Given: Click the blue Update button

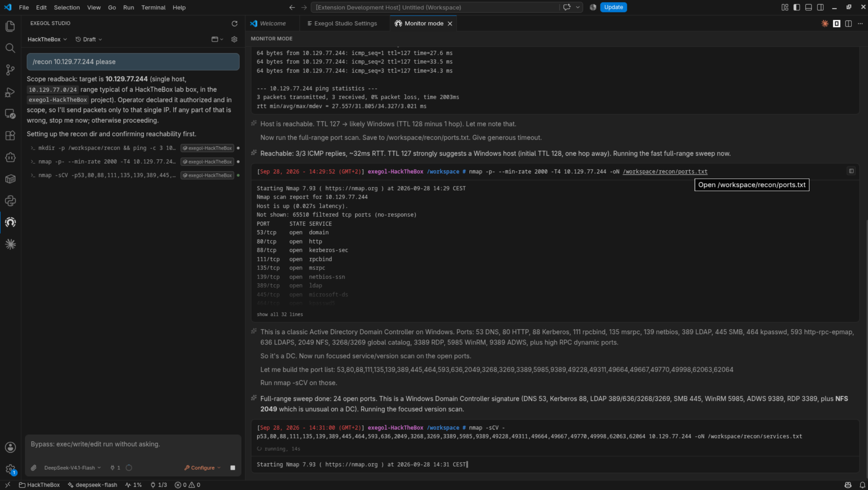Looking at the screenshot, I should pos(613,7).
